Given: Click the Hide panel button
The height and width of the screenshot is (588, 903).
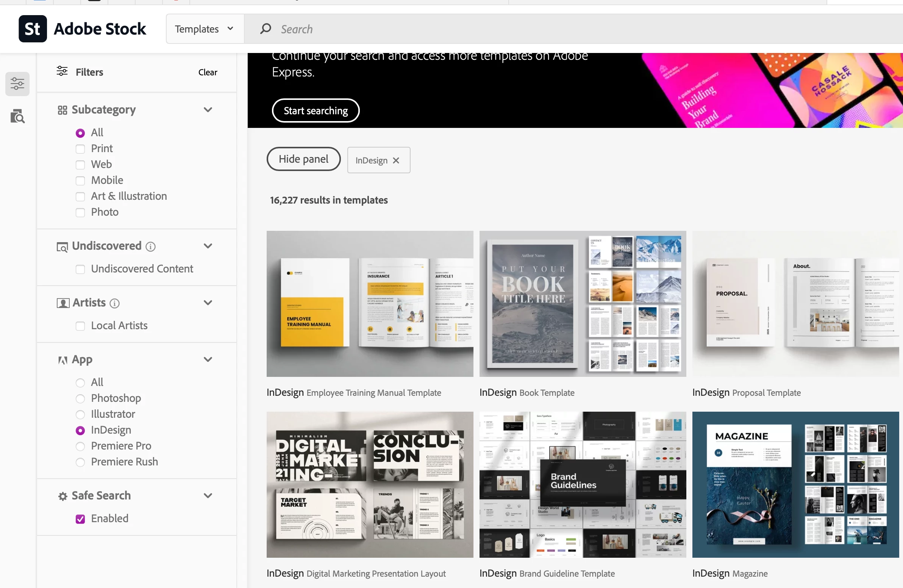Looking at the screenshot, I should point(303,159).
